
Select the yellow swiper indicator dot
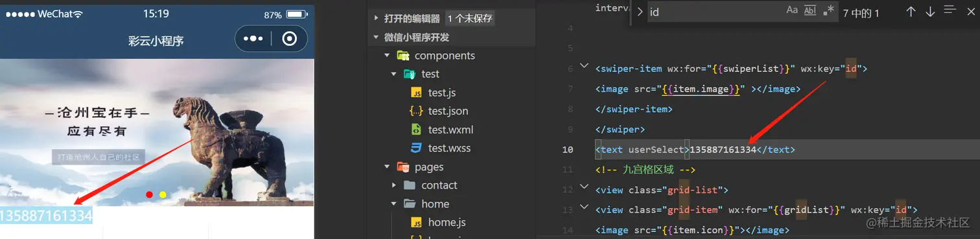tap(163, 195)
